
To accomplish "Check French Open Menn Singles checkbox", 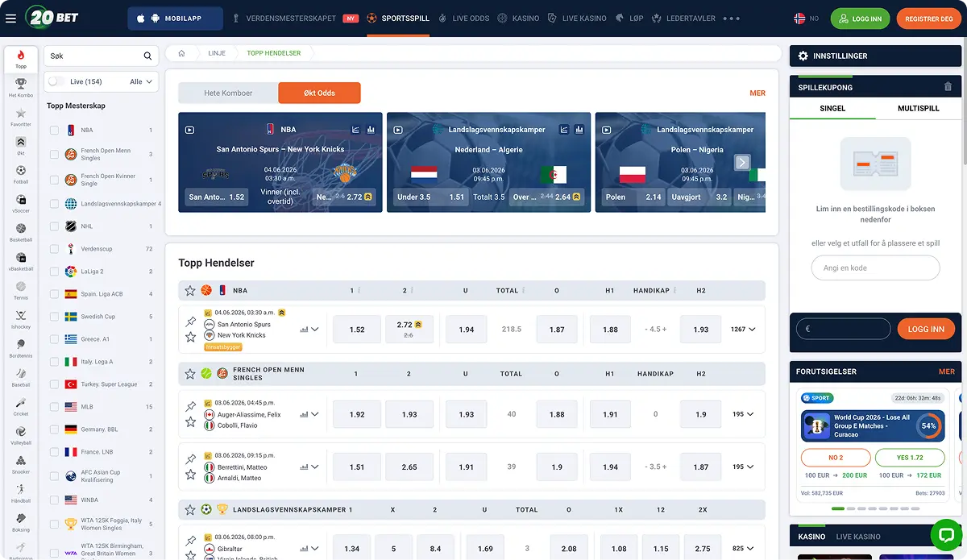I will tap(54, 154).
